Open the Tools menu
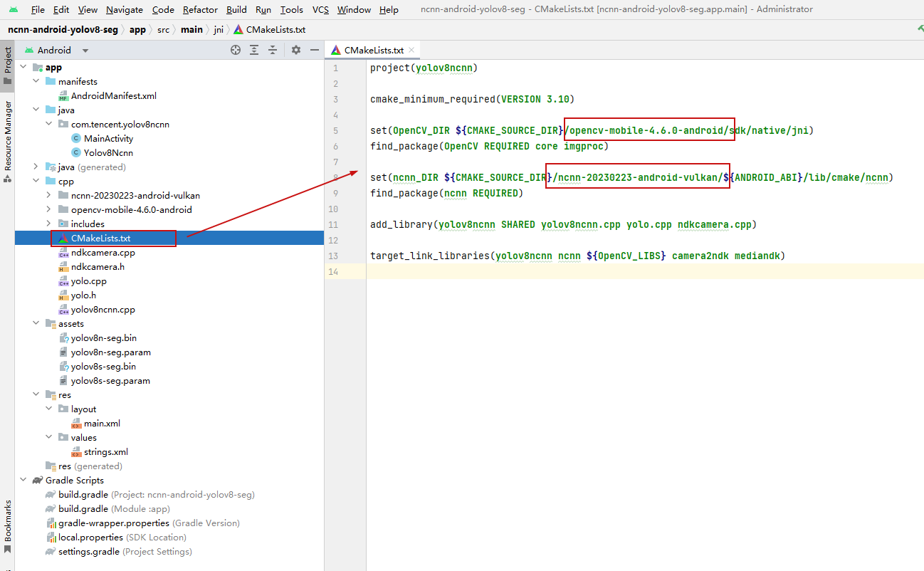The height and width of the screenshot is (571, 924). coord(292,9)
